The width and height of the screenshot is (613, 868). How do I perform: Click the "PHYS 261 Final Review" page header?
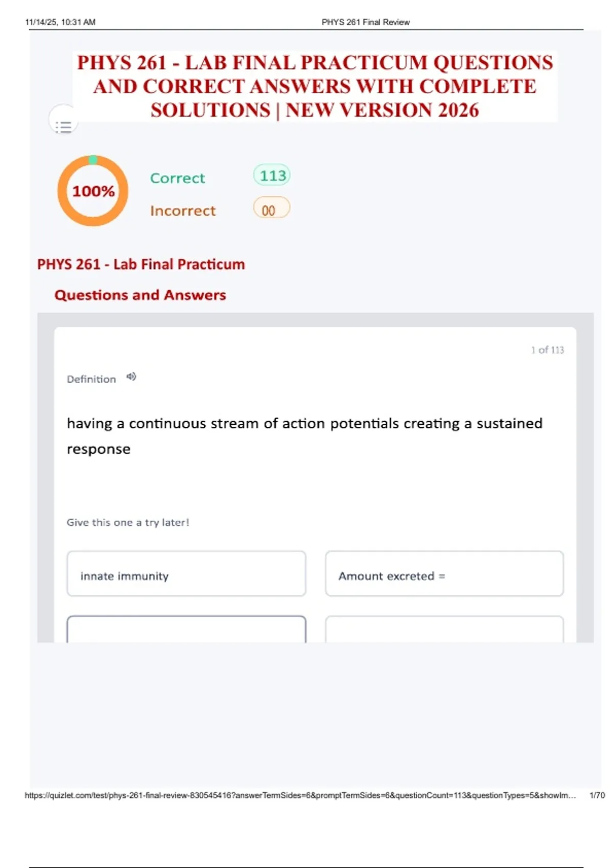pos(365,22)
